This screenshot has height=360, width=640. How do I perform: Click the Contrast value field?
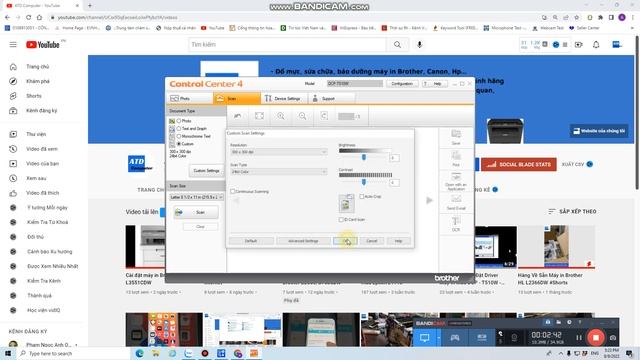(x=394, y=182)
